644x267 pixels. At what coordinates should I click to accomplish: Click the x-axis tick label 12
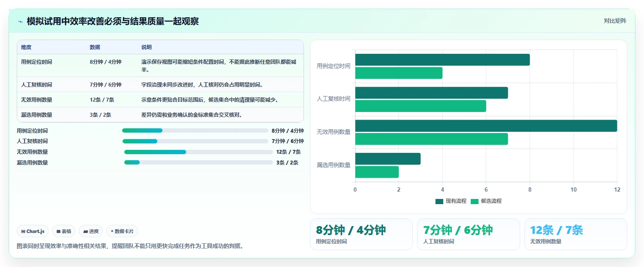[x=617, y=190]
